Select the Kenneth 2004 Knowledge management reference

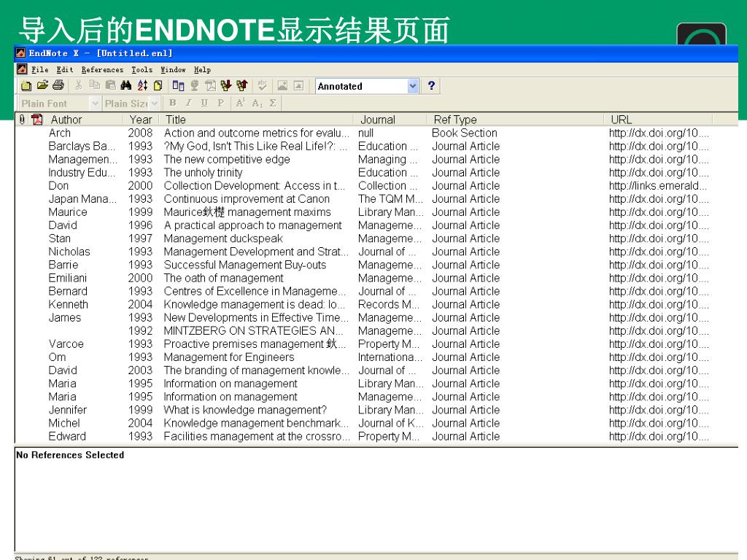click(376, 304)
